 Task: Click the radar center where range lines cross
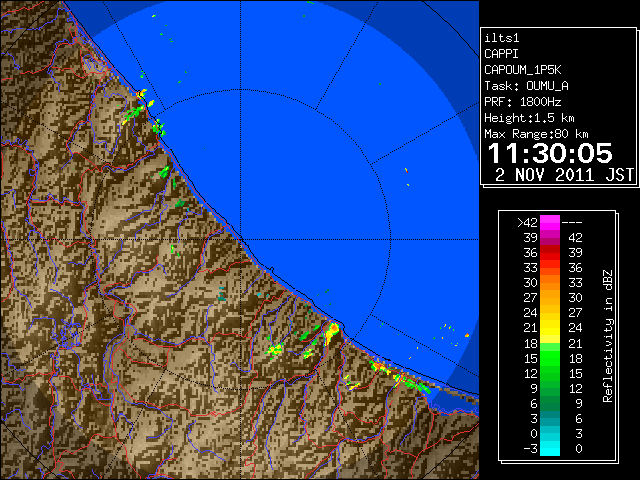[241, 240]
